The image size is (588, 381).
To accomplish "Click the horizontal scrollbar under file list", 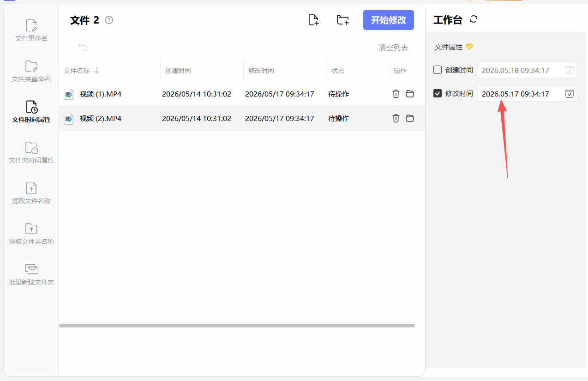I will pyautogui.click(x=237, y=326).
